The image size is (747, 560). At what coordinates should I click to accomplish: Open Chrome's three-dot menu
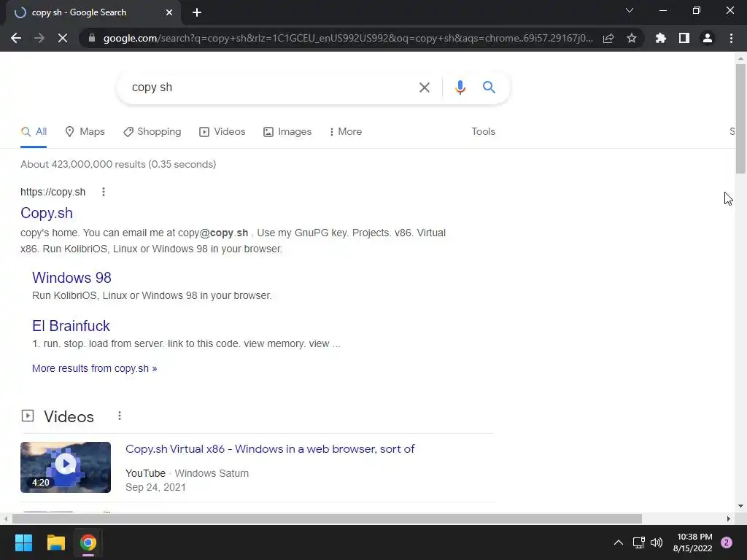[731, 38]
